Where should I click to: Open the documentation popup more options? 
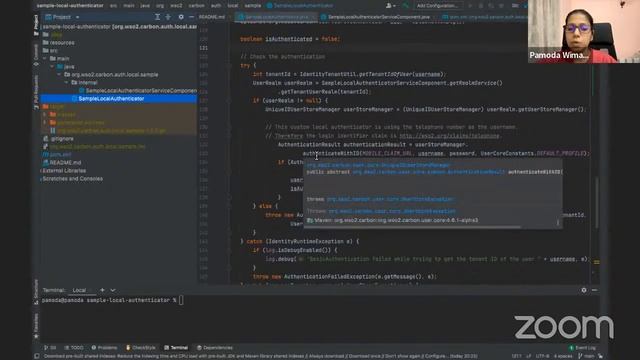coord(558,222)
